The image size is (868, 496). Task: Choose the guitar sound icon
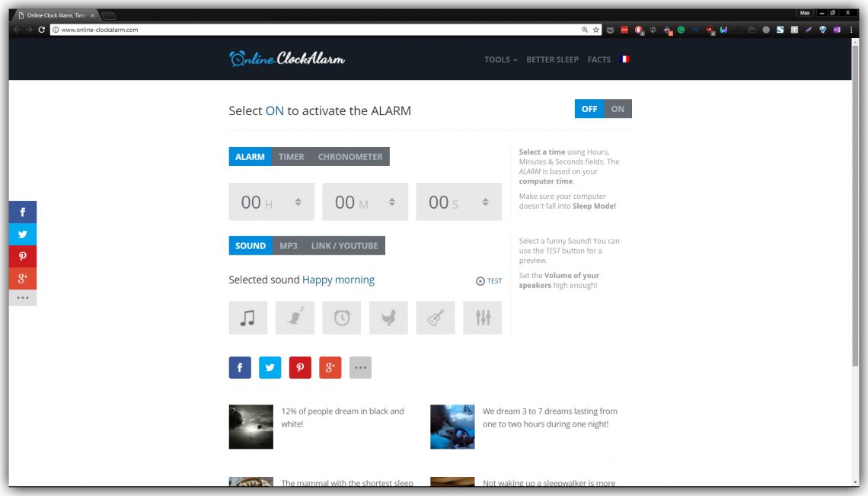[436, 318]
